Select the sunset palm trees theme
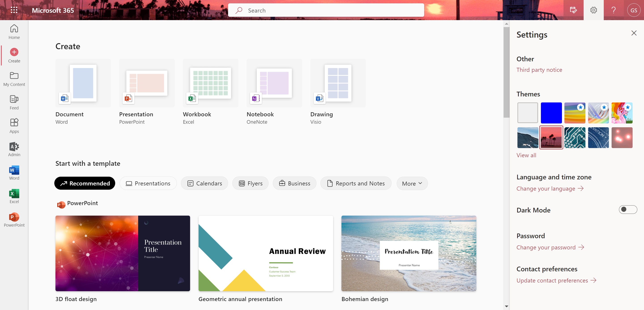Screen dimensions: 644x310 click(551, 138)
